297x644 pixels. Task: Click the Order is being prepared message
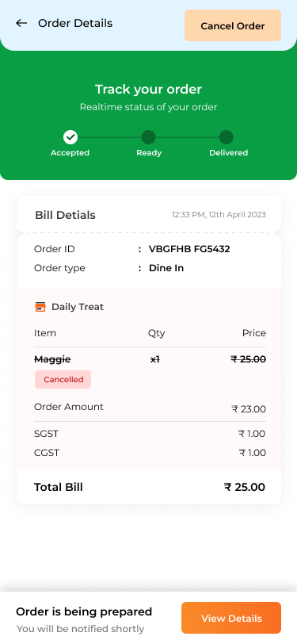[x=84, y=611]
